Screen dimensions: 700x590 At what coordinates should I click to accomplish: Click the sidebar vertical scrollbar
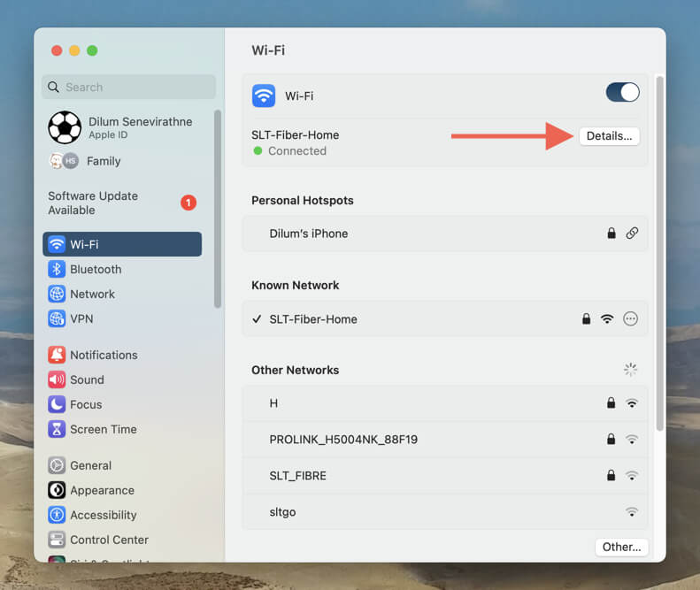click(x=218, y=209)
